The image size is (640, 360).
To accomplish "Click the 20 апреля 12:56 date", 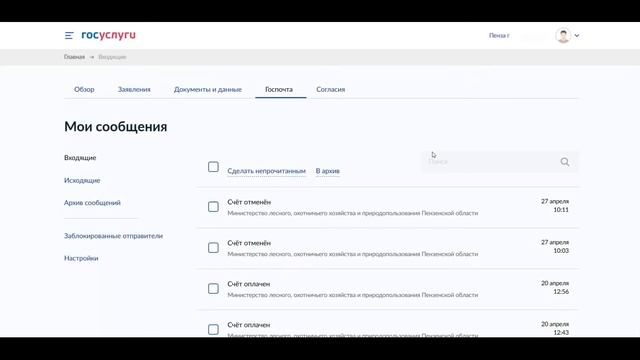I will [555, 287].
